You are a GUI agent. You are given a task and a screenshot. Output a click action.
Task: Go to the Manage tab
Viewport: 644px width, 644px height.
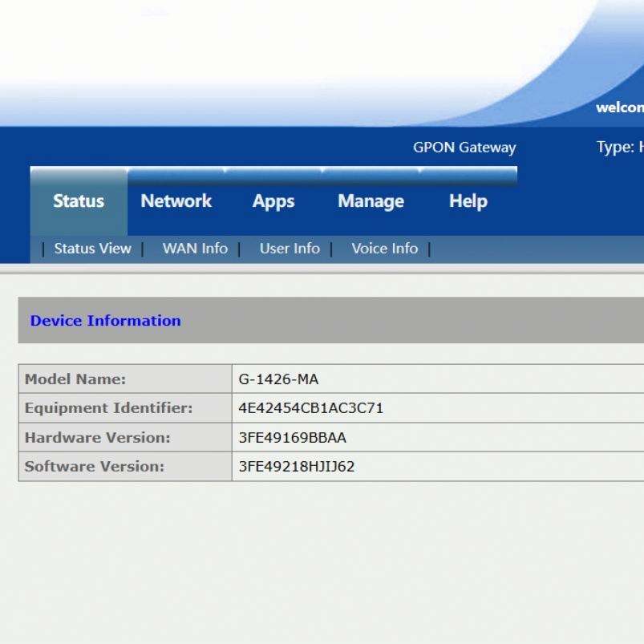pos(371,201)
